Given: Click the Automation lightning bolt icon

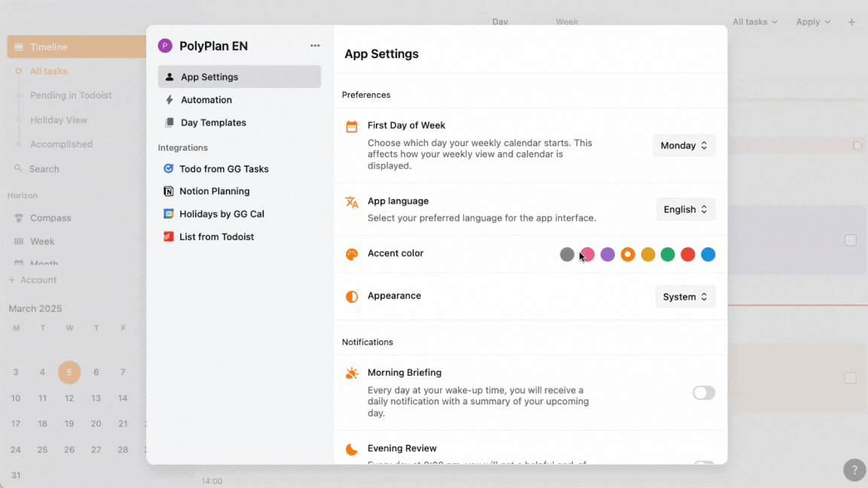Looking at the screenshot, I should point(170,99).
